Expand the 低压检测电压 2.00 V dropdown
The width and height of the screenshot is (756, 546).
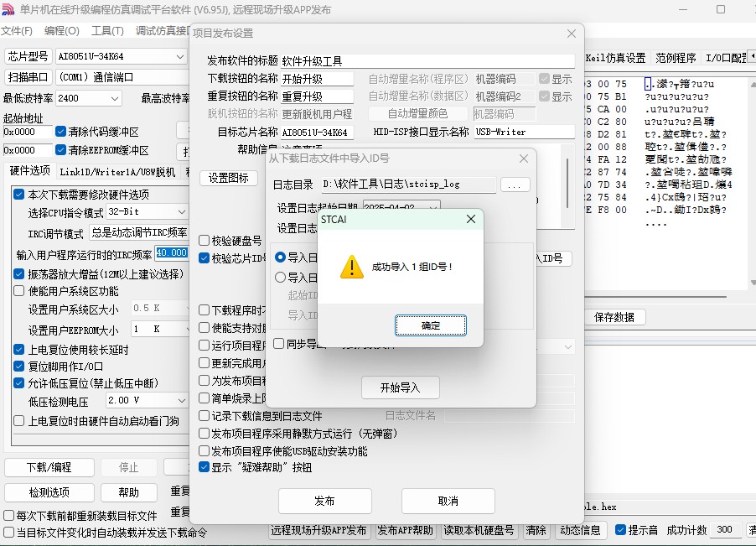click(181, 400)
